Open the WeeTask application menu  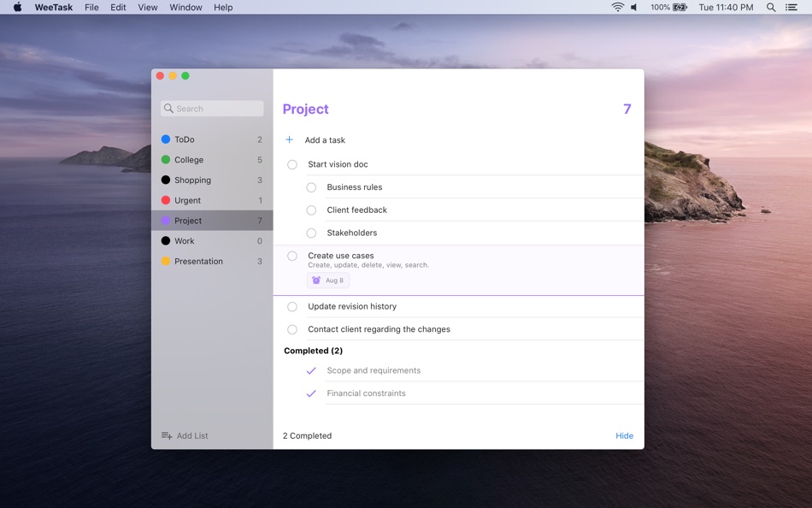coord(53,7)
